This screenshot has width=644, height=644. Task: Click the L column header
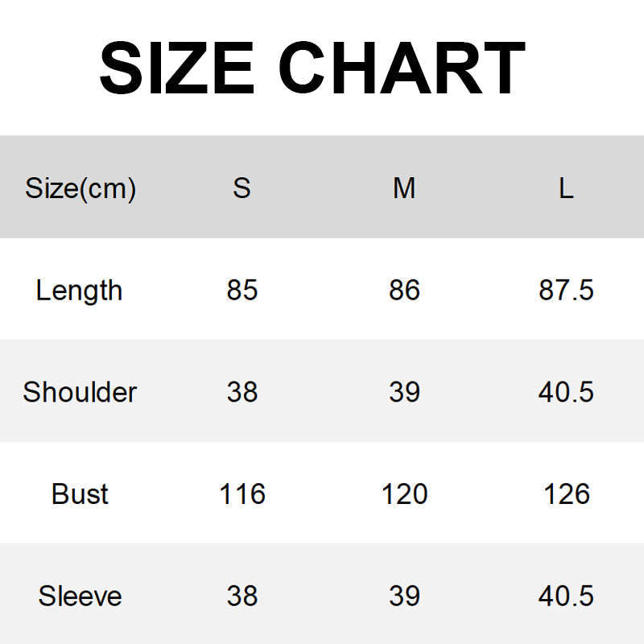point(566,188)
